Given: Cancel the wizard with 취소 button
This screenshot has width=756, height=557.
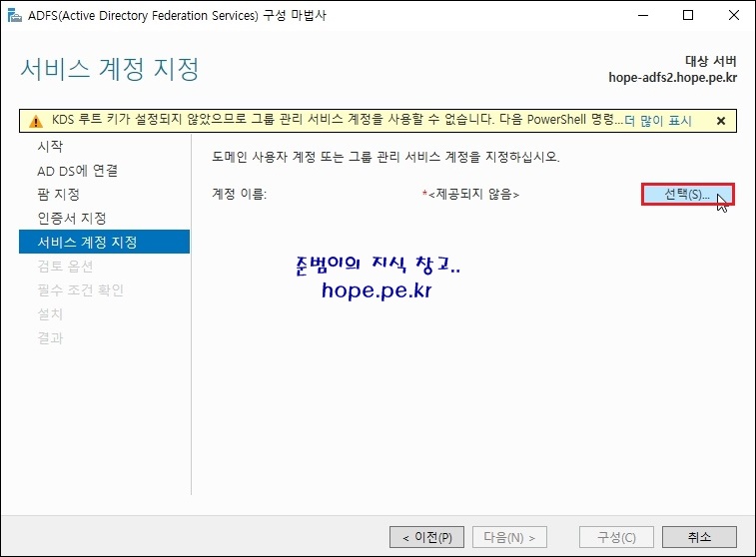Looking at the screenshot, I should (x=699, y=537).
